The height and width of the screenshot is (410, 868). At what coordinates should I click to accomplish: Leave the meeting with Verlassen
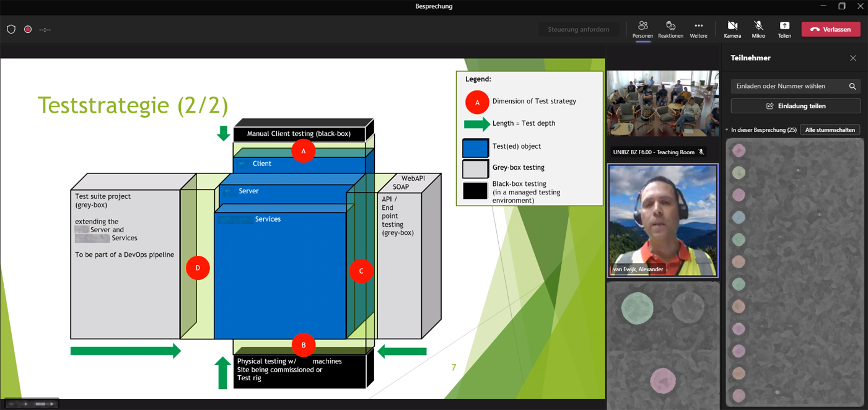point(830,29)
